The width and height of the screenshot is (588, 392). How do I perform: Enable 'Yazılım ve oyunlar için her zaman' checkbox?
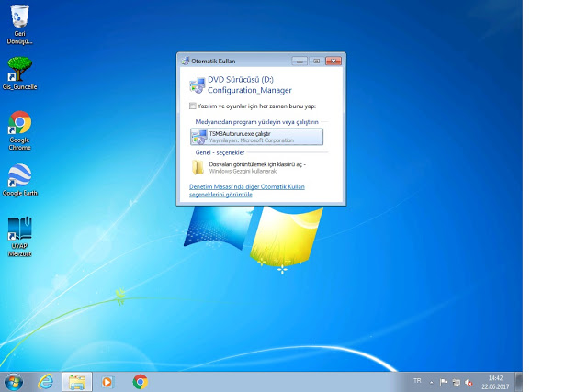192,106
